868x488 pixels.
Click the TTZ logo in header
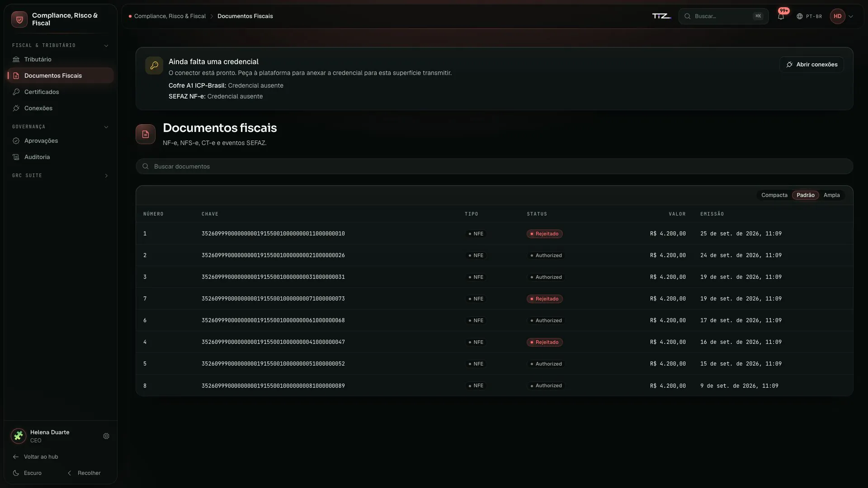click(661, 16)
